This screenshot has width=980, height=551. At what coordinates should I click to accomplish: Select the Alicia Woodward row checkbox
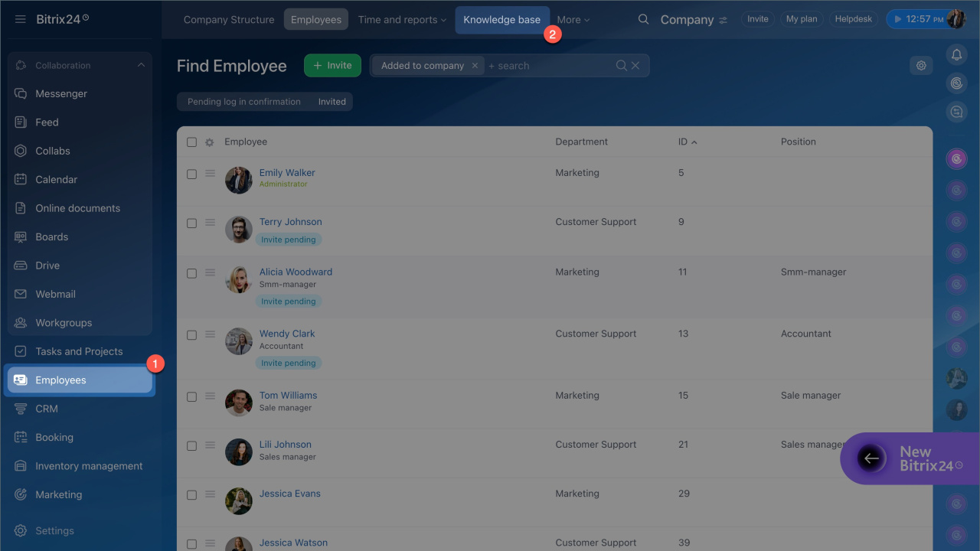point(191,273)
